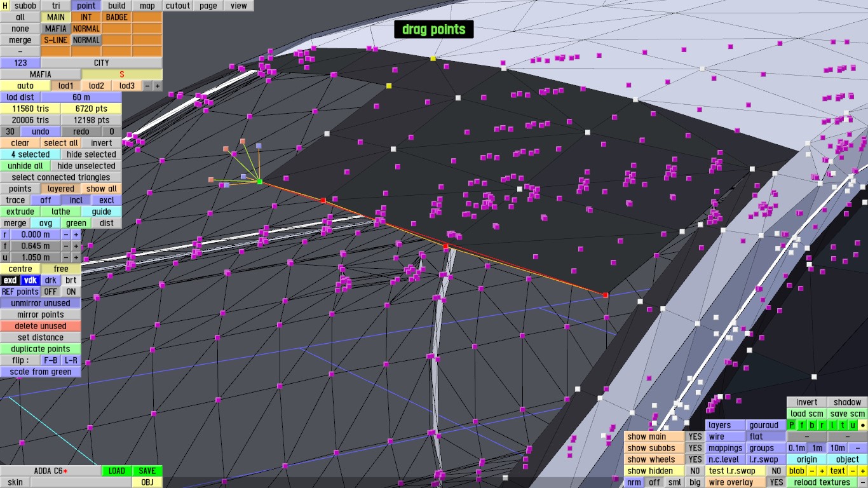Click the plus button right of text
This screenshot has width=868, height=488.
862,471
